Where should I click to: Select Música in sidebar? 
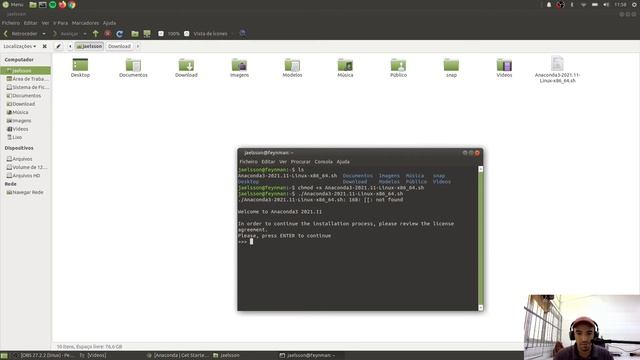tap(25, 112)
